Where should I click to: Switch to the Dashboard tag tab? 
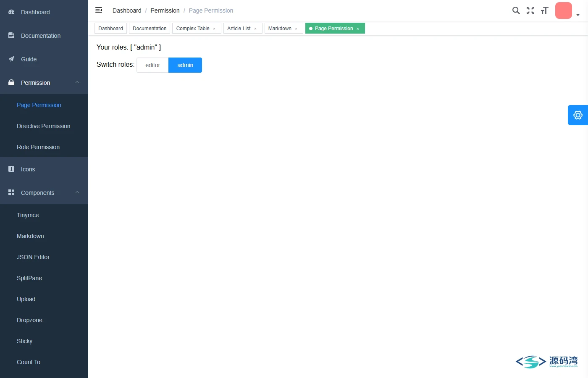(x=110, y=29)
